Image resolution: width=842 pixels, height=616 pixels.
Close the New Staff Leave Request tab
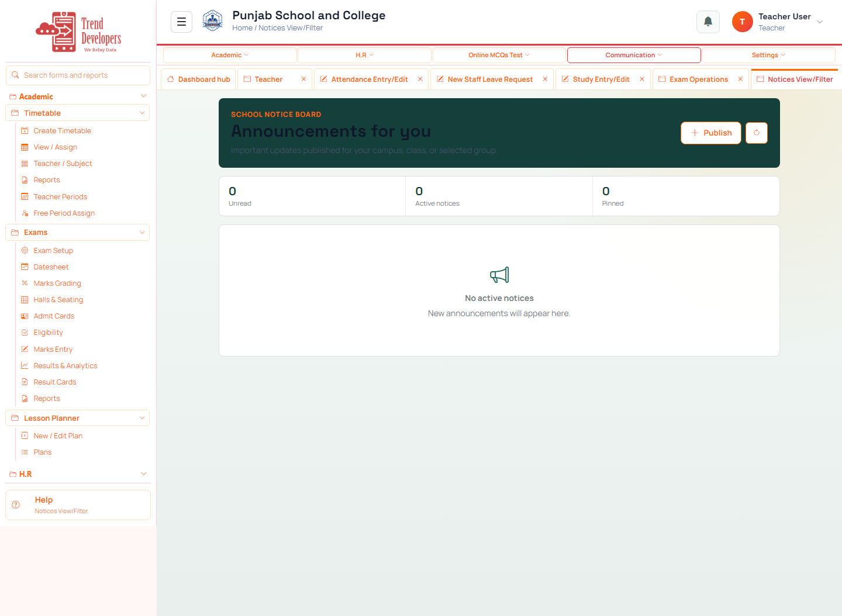click(x=545, y=79)
